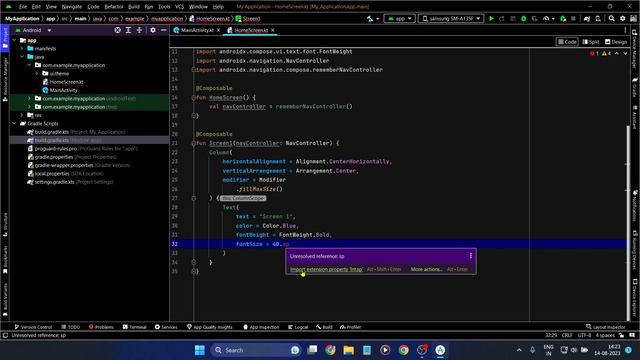
Task: Open the VCS menu
Action: coord(179,7)
